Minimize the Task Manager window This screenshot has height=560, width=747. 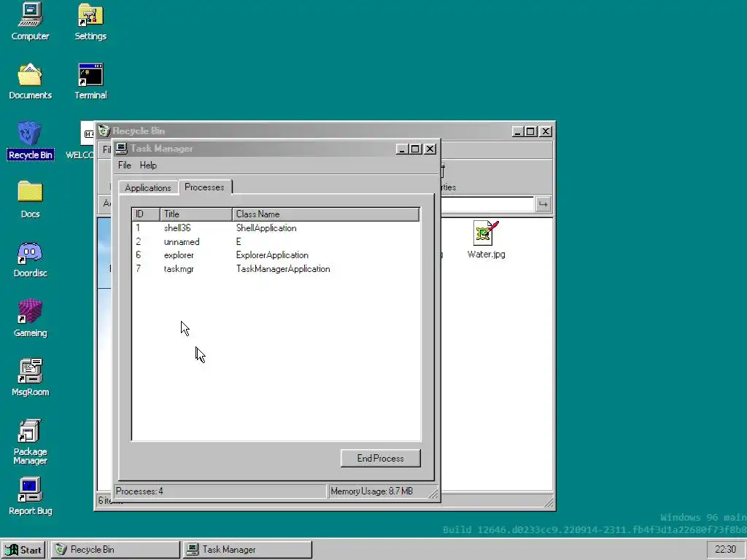click(402, 149)
